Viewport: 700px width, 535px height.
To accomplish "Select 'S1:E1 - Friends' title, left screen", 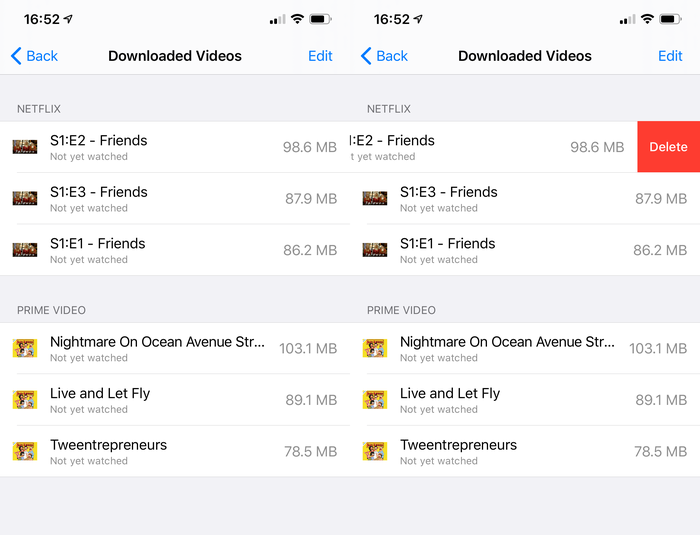I will point(98,243).
